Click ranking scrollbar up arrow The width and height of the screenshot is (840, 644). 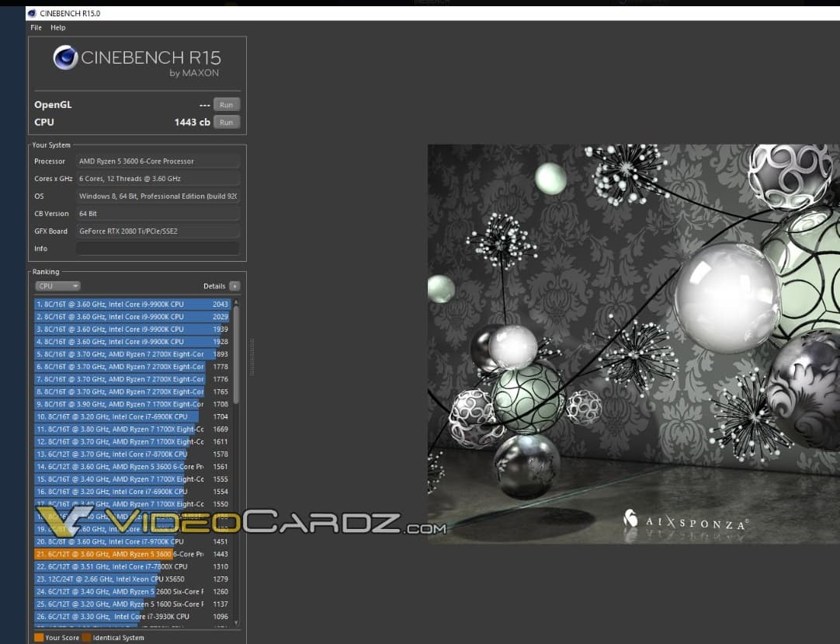[x=236, y=302]
